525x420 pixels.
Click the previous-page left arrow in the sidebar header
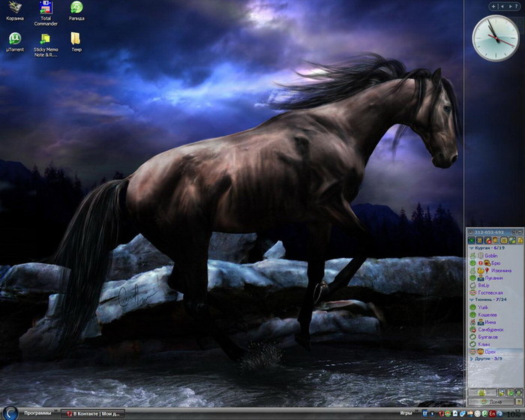click(502, 6)
